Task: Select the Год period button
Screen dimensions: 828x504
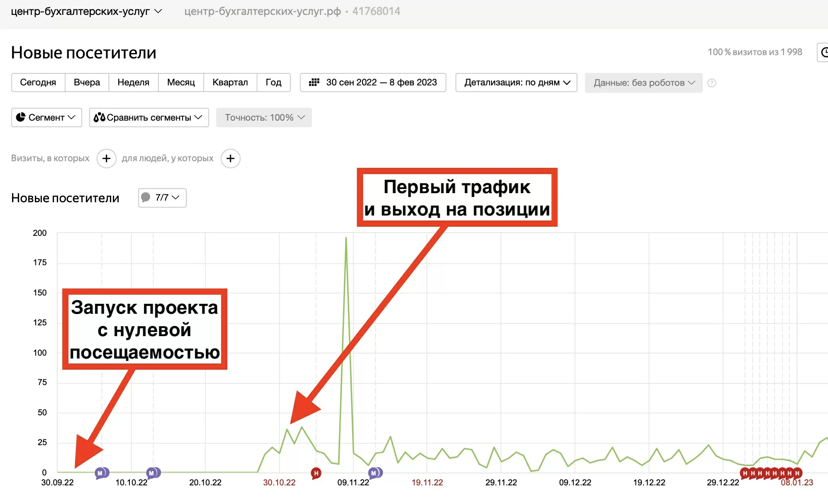Action: [x=273, y=82]
